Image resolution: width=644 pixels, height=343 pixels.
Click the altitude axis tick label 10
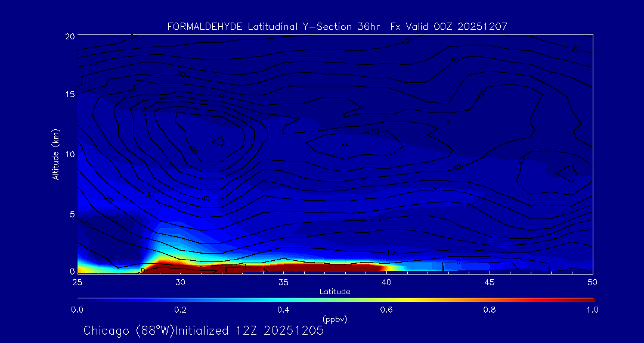(69, 154)
